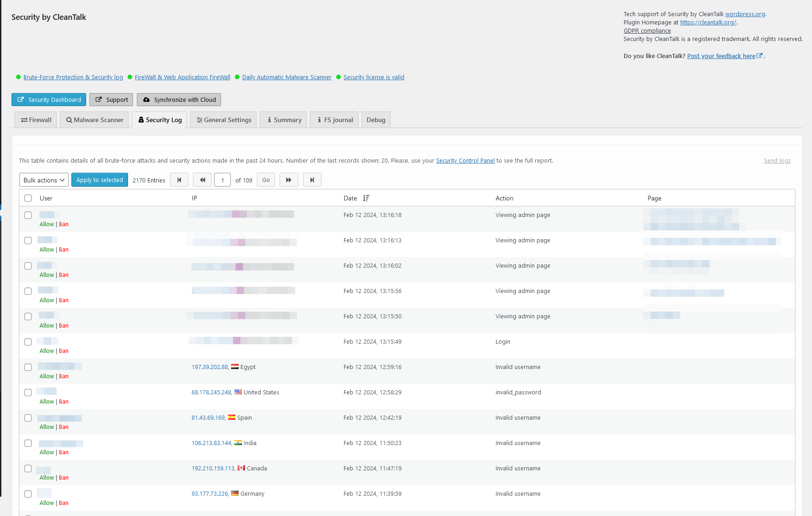The width and height of the screenshot is (812, 516).
Task: Click Canada flag icon in IP column
Action: 241,468
